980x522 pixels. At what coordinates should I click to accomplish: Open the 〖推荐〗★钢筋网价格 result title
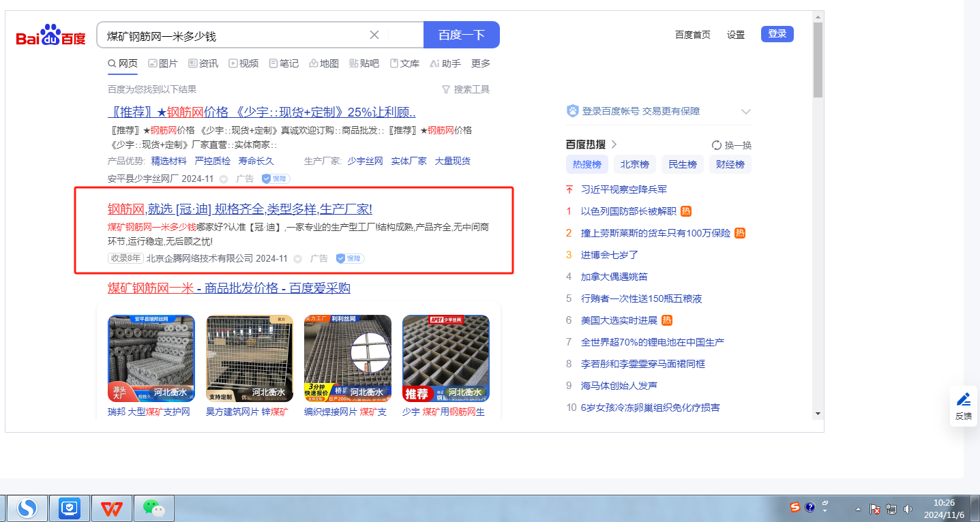(x=262, y=112)
